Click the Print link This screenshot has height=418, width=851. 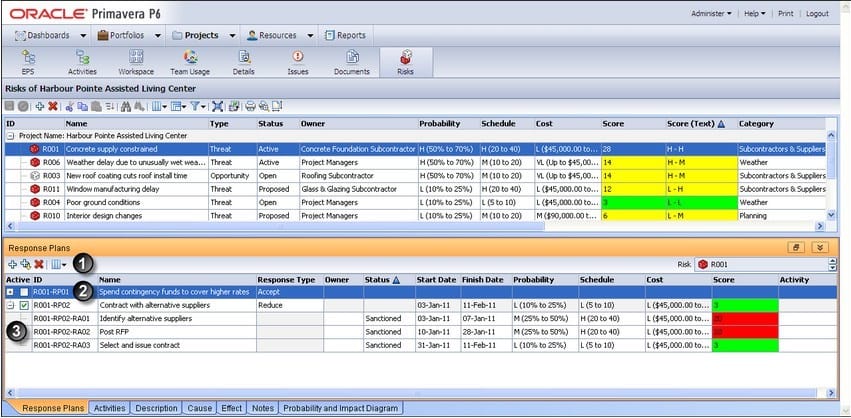[x=785, y=14]
